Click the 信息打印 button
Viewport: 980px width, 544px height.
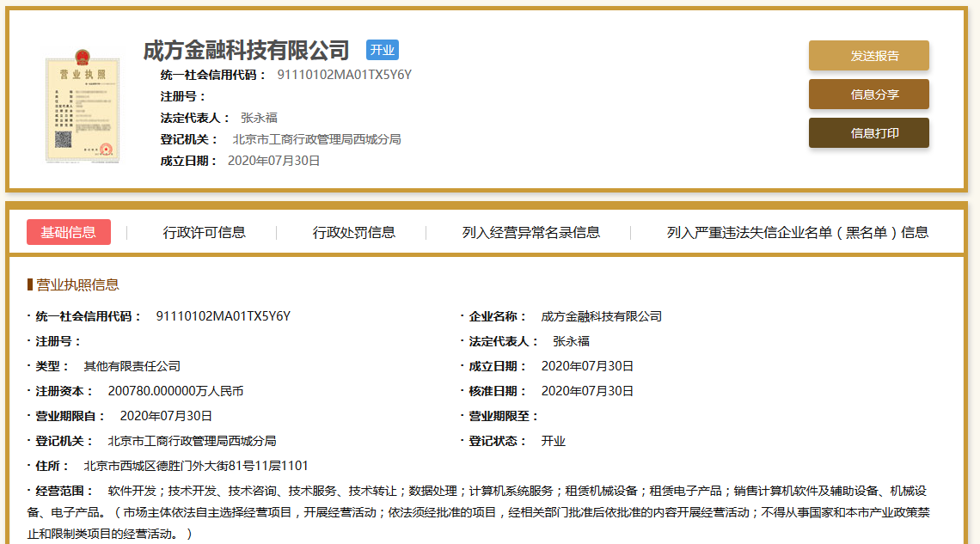[868, 133]
